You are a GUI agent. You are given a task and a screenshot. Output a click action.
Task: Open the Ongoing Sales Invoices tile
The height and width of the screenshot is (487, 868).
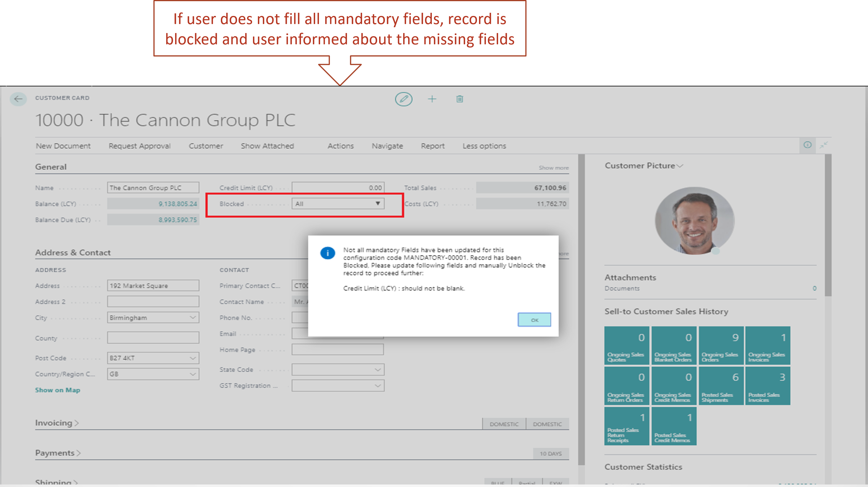[768, 345]
